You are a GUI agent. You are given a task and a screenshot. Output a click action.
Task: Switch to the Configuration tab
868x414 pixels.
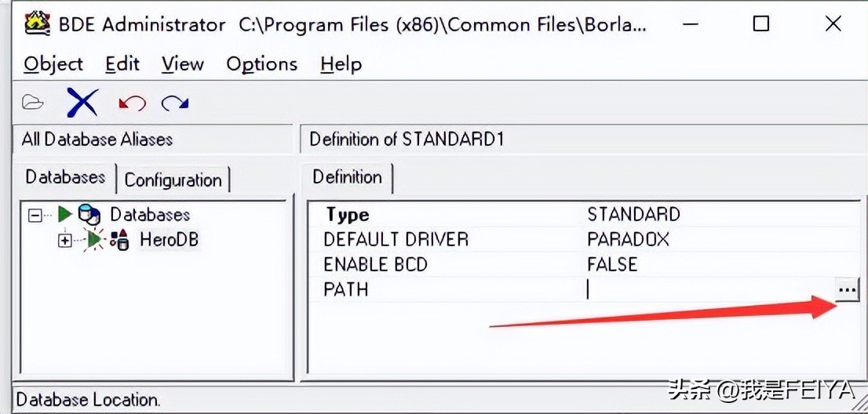[x=173, y=180]
